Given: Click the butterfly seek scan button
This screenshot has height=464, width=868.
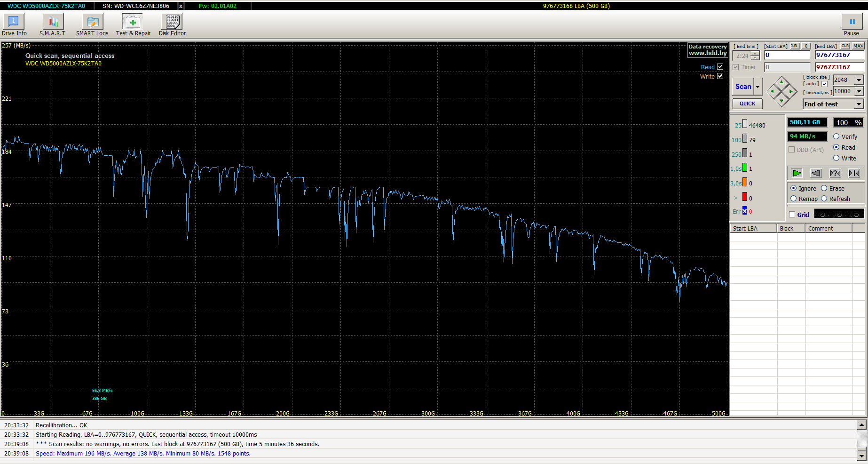Looking at the screenshot, I should 854,173.
